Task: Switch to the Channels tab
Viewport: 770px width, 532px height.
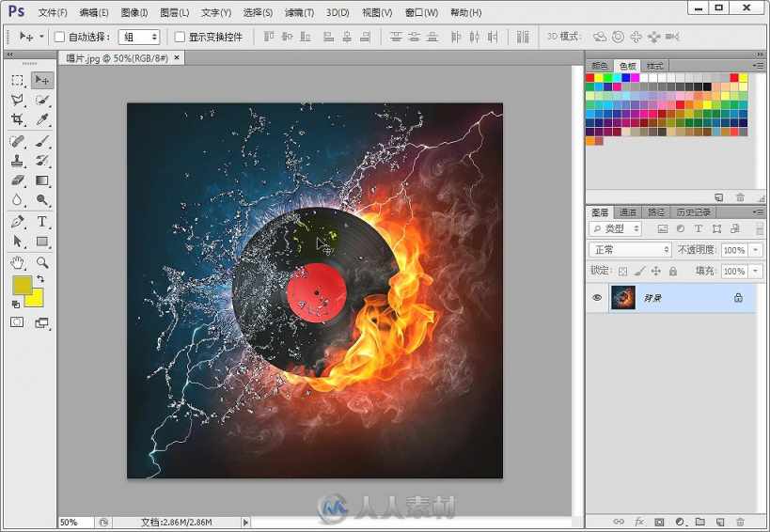Action: (x=628, y=212)
